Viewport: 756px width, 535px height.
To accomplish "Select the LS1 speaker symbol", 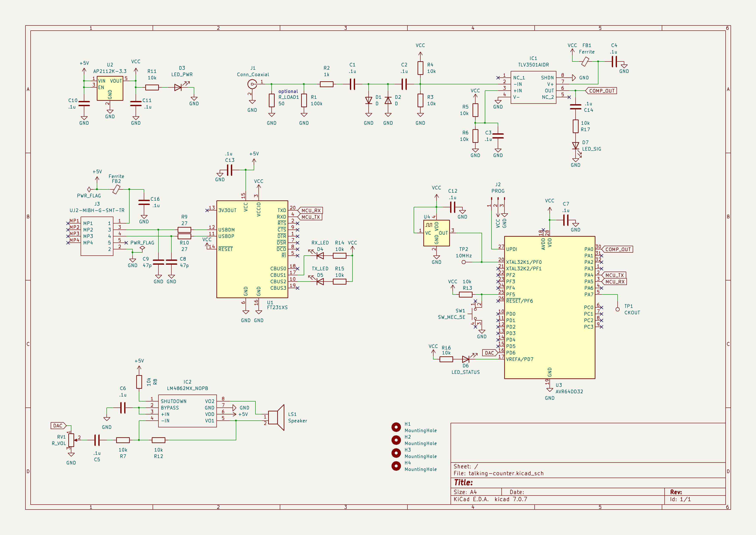I will point(276,417).
